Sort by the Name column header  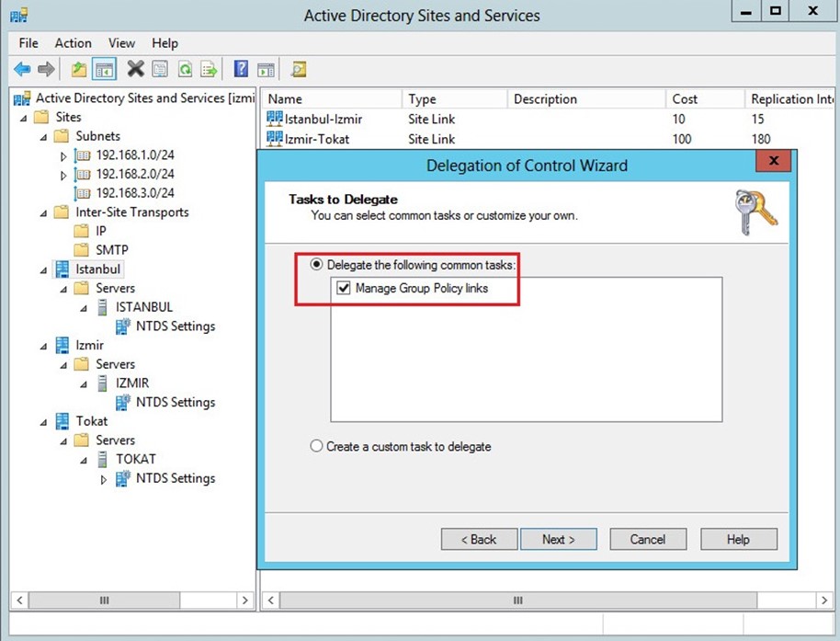(x=332, y=99)
